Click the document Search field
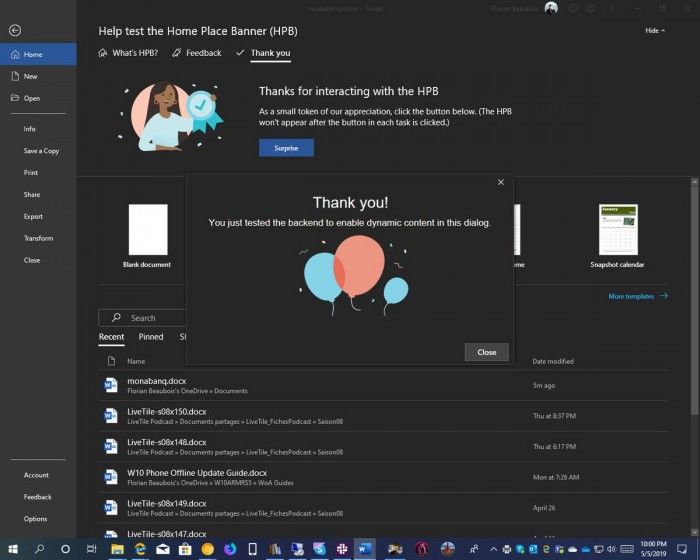Image resolution: width=700 pixels, height=560 pixels. pyautogui.click(x=143, y=318)
